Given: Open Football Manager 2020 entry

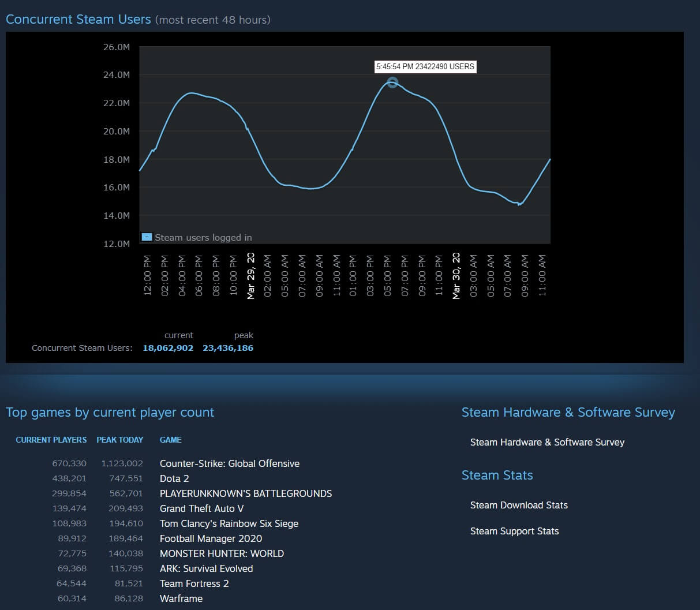Looking at the screenshot, I should [x=211, y=538].
